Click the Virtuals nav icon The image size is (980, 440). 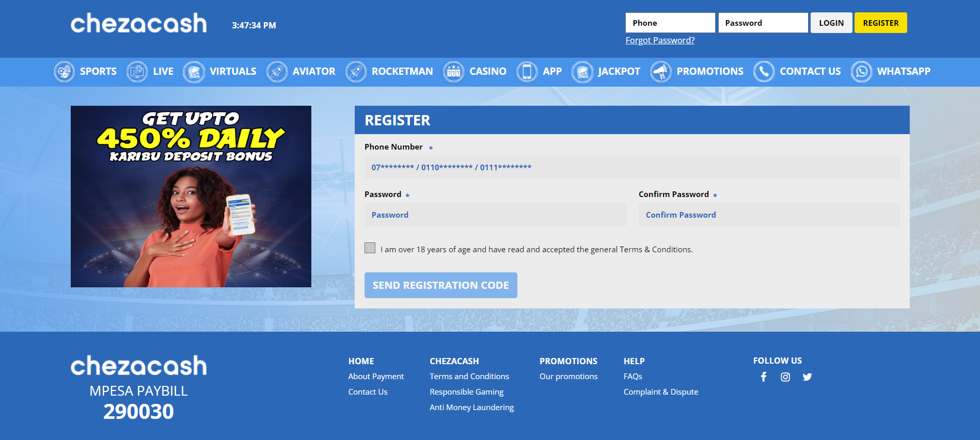[194, 72]
